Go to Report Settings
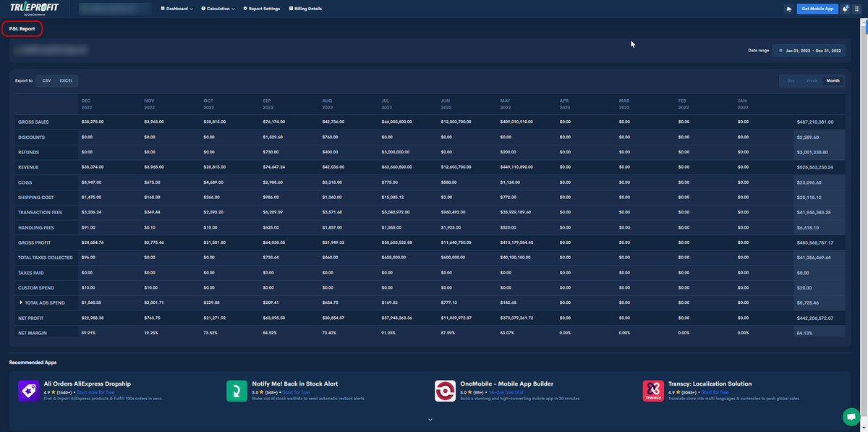Image resolution: width=868 pixels, height=432 pixels. click(x=262, y=9)
